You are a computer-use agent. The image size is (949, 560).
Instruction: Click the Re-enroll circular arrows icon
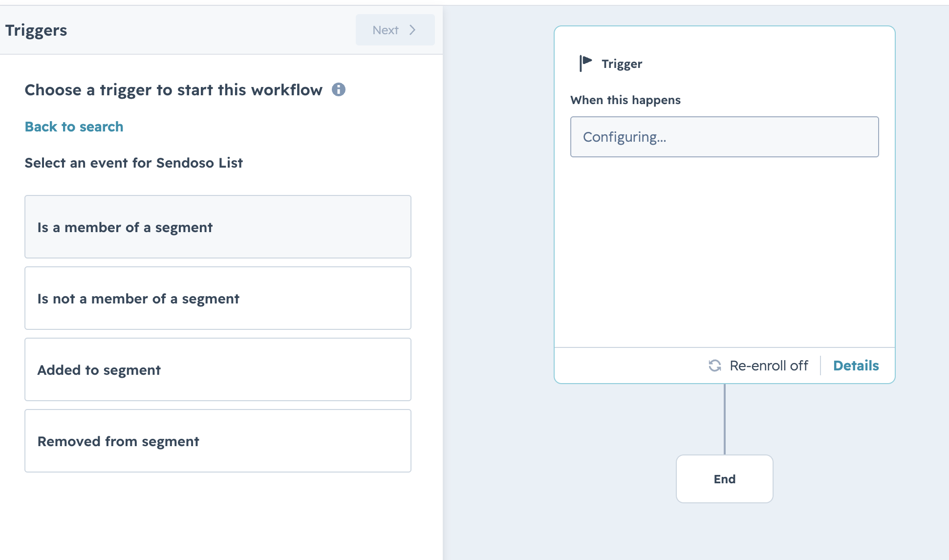point(715,366)
